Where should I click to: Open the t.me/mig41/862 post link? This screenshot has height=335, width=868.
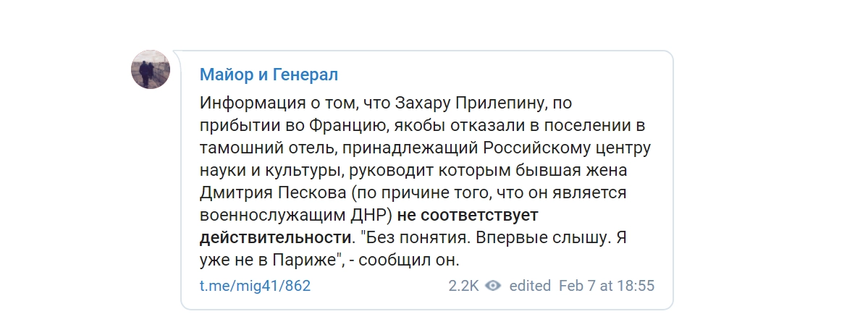point(255,286)
